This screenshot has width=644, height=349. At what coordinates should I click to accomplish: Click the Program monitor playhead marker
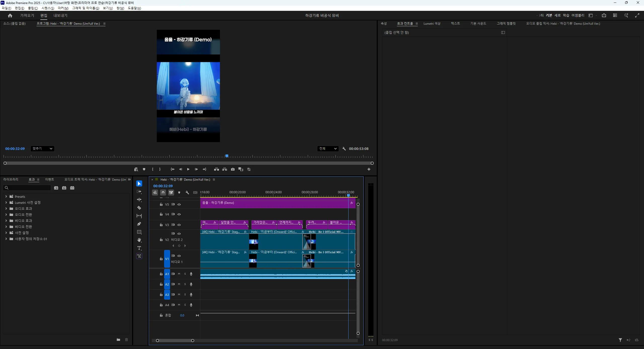tap(227, 156)
